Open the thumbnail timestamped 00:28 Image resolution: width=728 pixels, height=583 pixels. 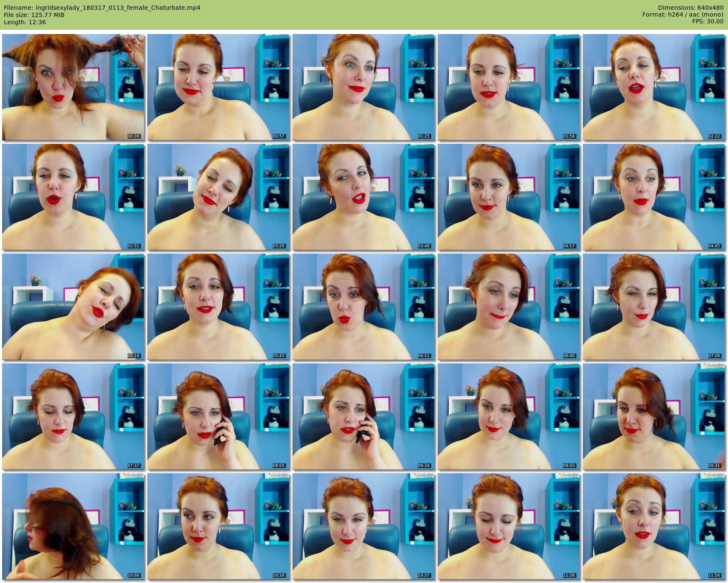73,87
